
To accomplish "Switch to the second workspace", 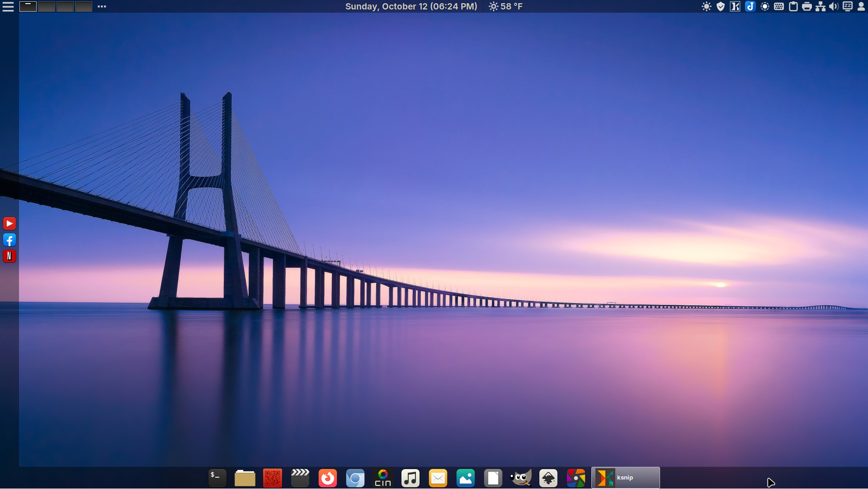I will (47, 6).
